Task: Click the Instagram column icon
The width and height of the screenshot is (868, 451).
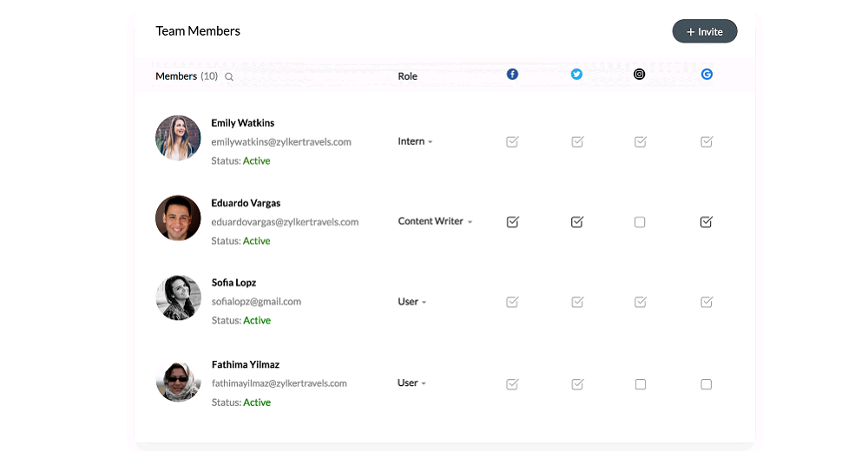Action: pyautogui.click(x=639, y=74)
